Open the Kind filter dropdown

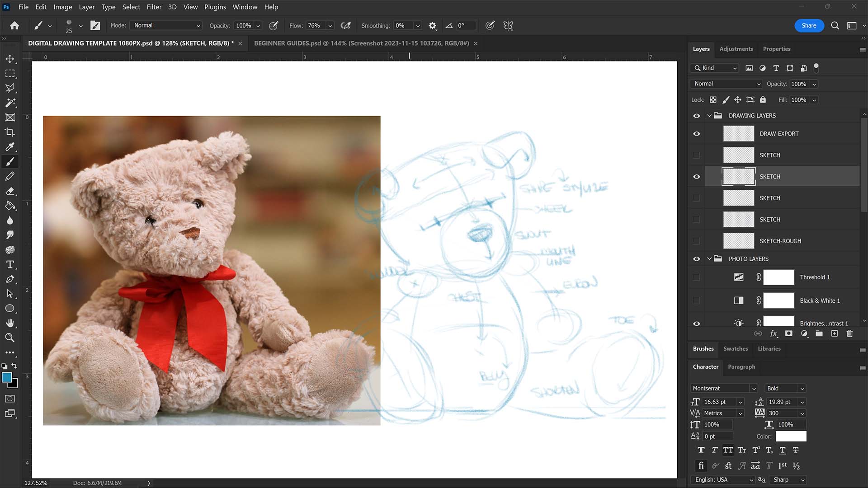pos(715,68)
